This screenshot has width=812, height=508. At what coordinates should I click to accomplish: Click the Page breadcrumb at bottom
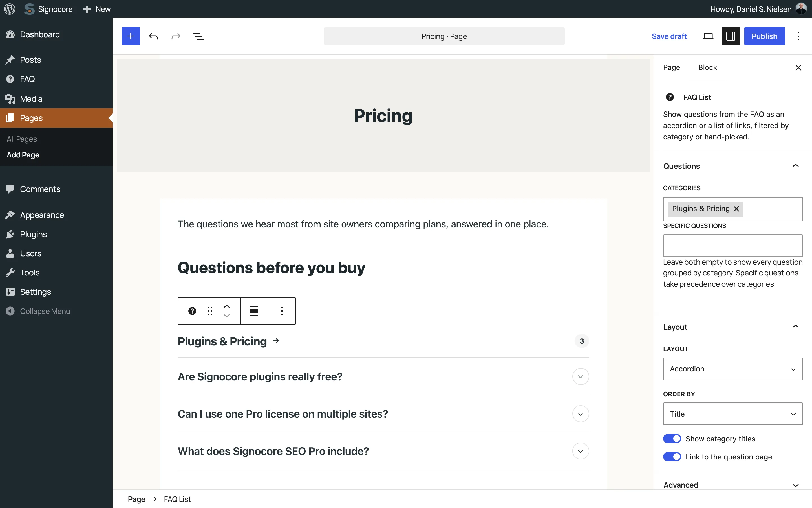coord(136,499)
